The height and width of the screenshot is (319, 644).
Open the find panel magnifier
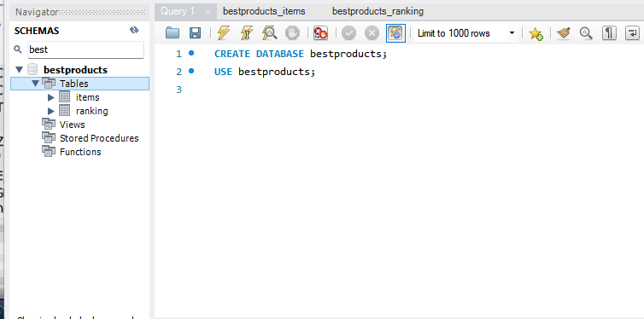(586, 32)
